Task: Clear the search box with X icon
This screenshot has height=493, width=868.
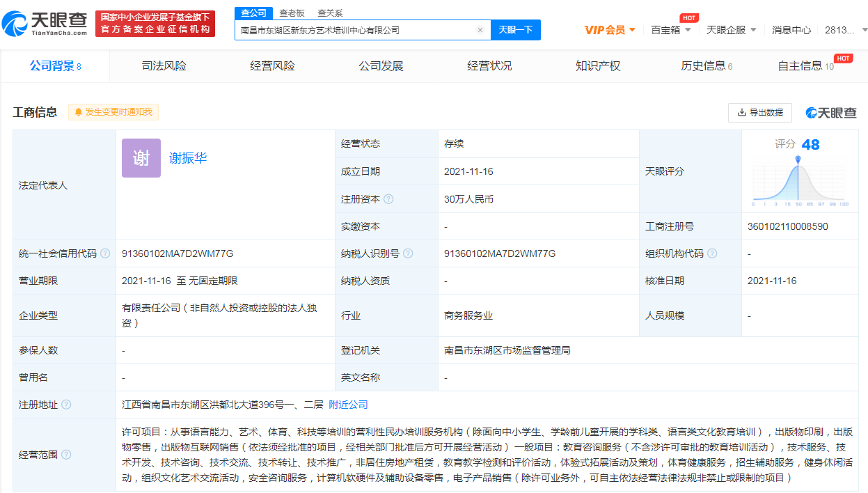Action: (480, 30)
